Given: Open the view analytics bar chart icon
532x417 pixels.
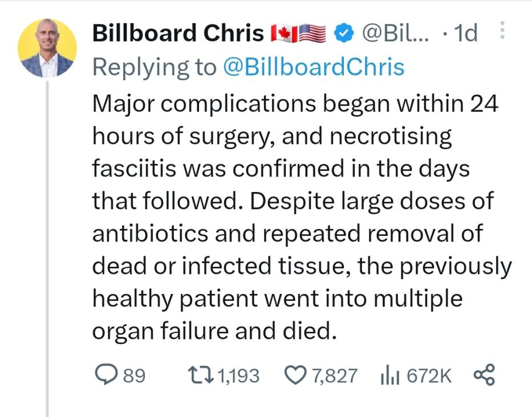Looking at the screenshot, I should [388, 375].
